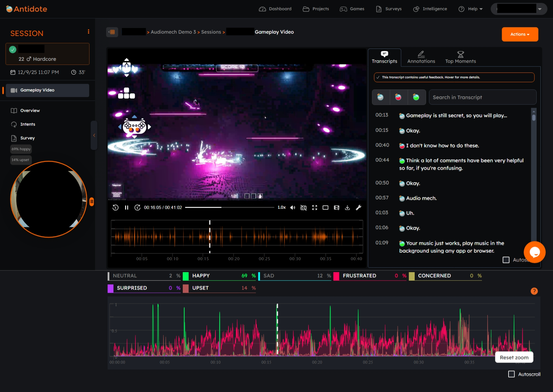This screenshot has width=553, height=392.
Task: Expand the Help menu
Action: click(470, 9)
